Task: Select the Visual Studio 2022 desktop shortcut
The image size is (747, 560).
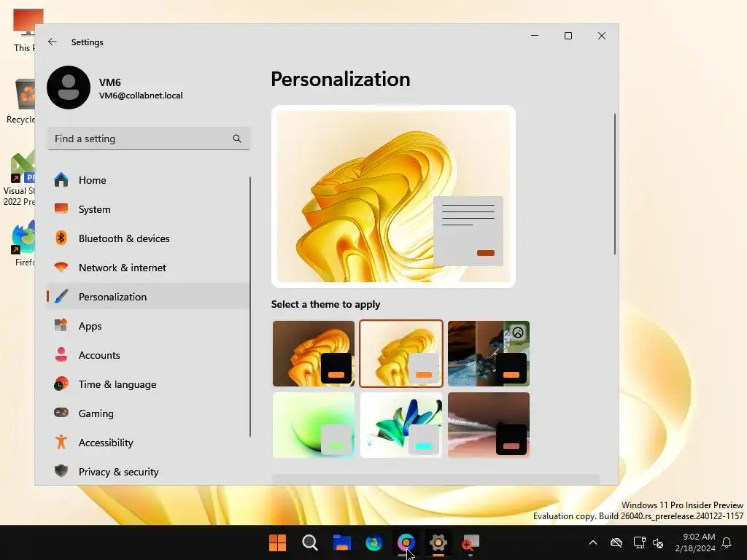Action: click(x=20, y=179)
